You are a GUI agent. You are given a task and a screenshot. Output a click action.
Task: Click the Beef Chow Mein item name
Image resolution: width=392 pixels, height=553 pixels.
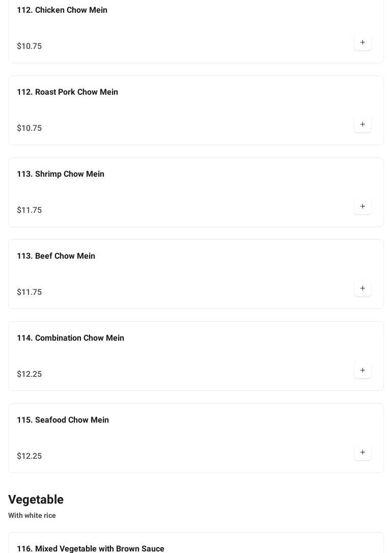[56, 256]
